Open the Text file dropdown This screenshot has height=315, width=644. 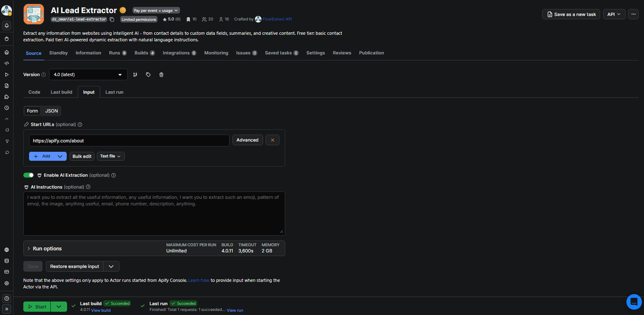(x=110, y=156)
